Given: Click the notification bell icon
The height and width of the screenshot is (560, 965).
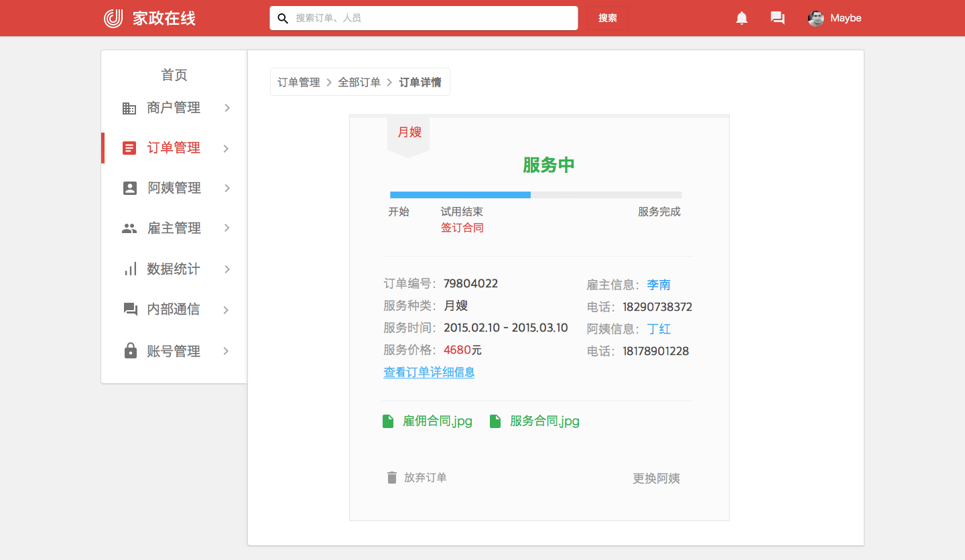Looking at the screenshot, I should click(x=741, y=18).
